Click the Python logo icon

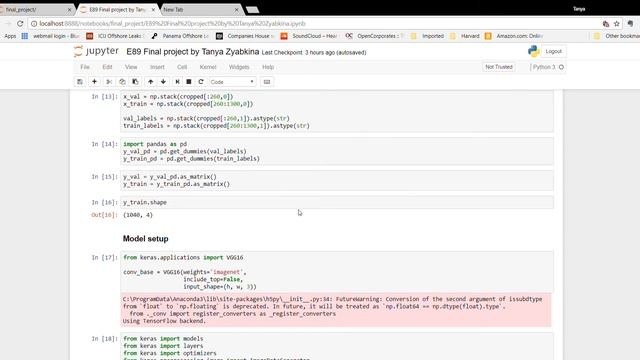tap(533, 51)
